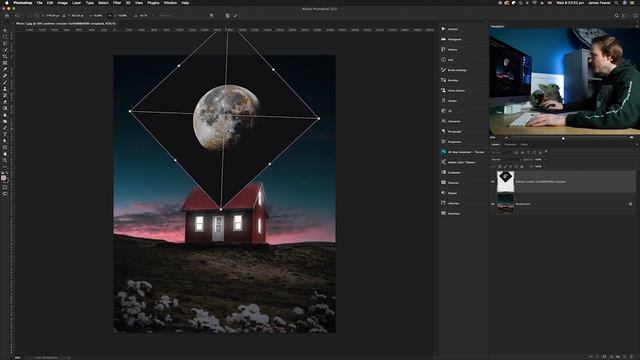Select the Zoom tool
This screenshot has height=360, width=640.
5,160
